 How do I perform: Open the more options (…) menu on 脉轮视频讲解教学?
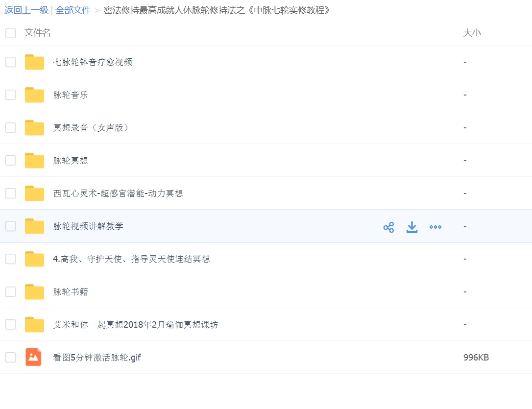click(x=435, y=226)
